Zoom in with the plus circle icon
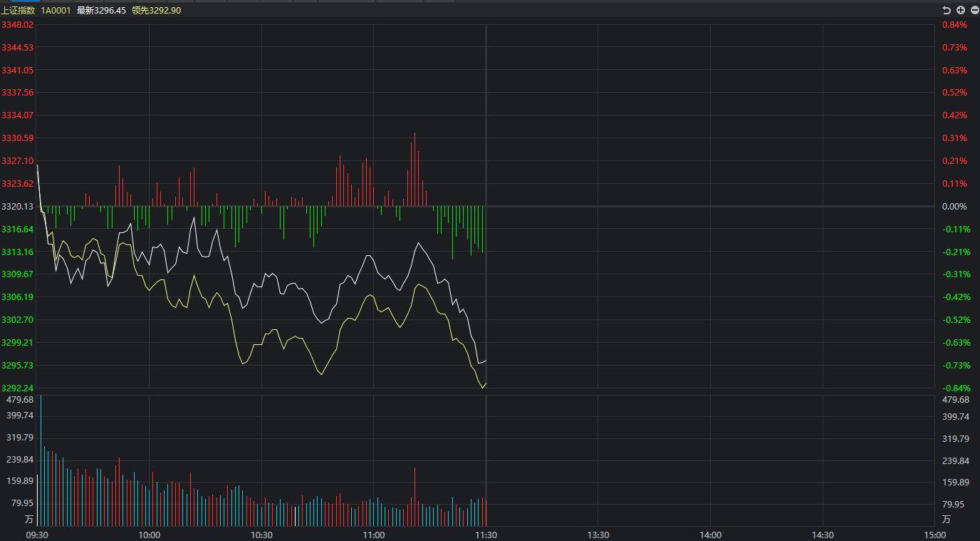Screen dimensions: 980x541 point(961,10)
